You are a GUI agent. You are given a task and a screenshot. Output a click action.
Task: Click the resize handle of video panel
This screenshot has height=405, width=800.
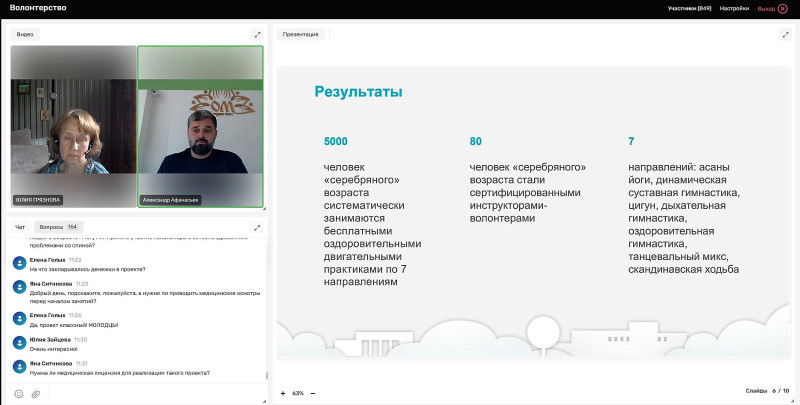click(x=264, y=209)
